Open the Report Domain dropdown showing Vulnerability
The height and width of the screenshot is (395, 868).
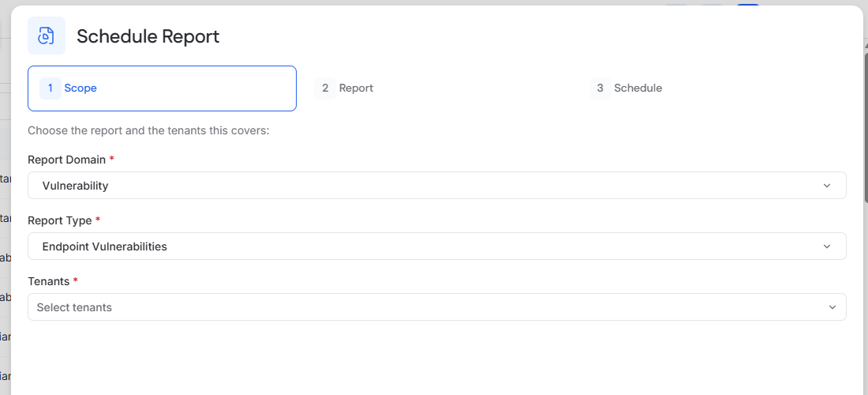(x=437, y=185)
